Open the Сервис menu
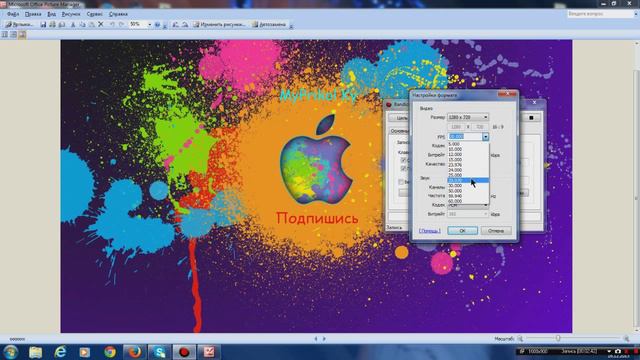Screen dimensions: 640x360 (x=95, y=14)
